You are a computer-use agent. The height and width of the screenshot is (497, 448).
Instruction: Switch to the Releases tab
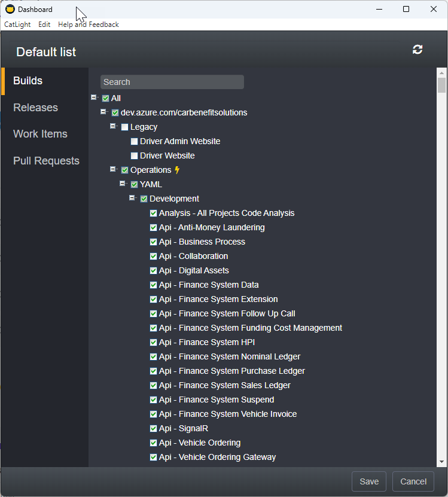[x=36, y=108]
